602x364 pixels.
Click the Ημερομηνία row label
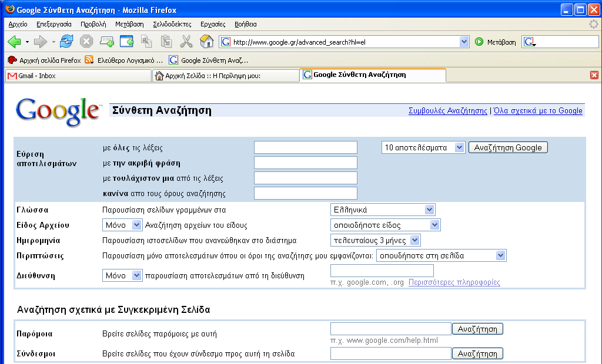(x=38, y=241)
